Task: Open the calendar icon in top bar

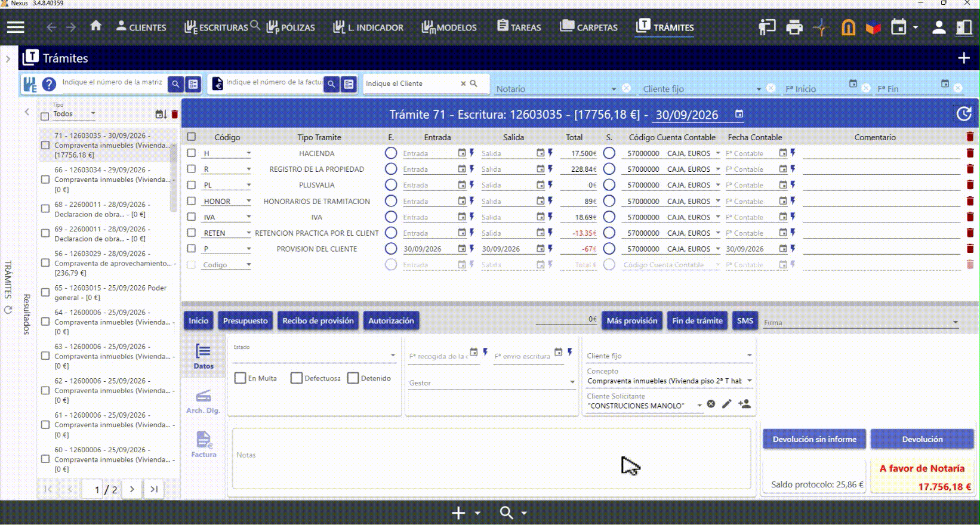Action: pos(898,27)
